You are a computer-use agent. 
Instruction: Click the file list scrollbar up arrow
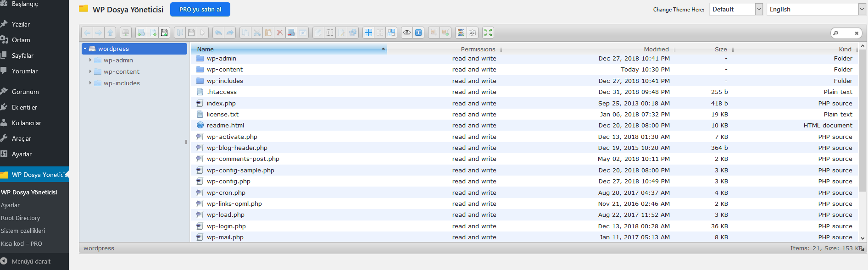(862, 46)
